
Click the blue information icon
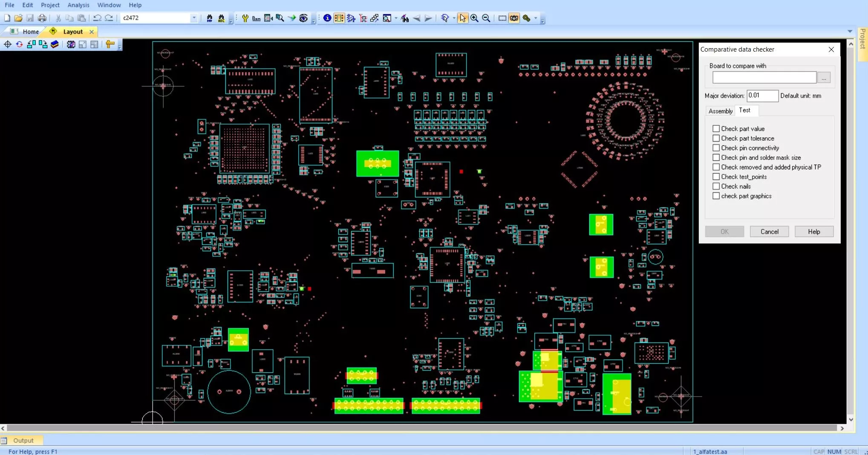[327, 18]
